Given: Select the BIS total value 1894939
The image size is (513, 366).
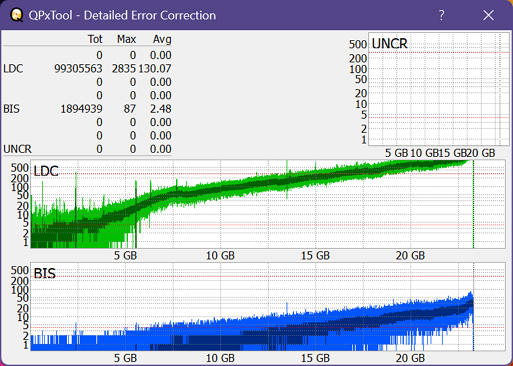Looking at the screenshot, I should pyautogui.click(x=81, y=109).
